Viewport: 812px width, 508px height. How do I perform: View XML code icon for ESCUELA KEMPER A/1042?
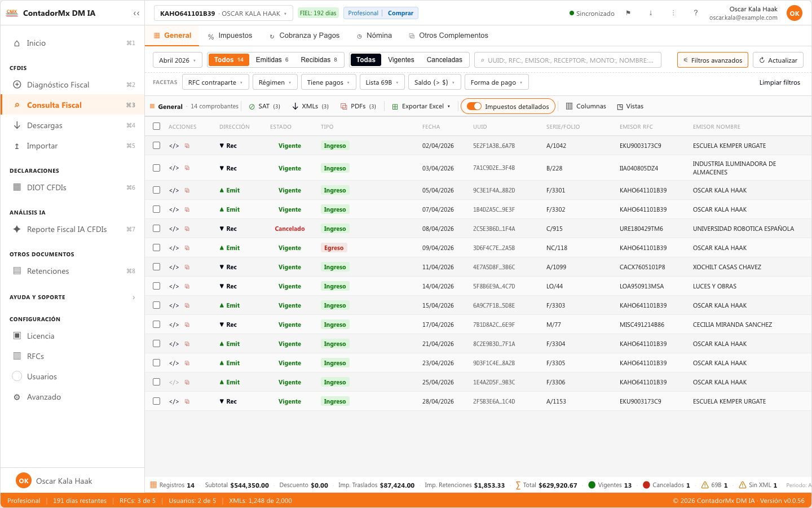point(174,146)
